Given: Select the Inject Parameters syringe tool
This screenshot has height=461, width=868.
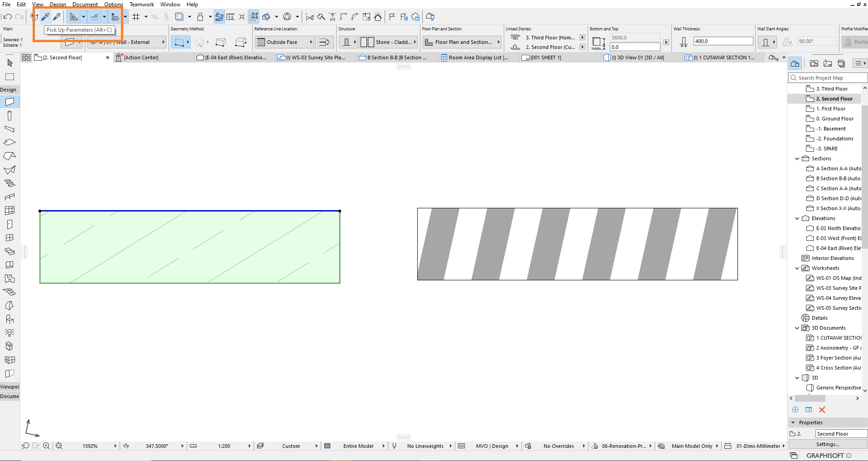Looking at the screenshot, I should click(58, 16).
